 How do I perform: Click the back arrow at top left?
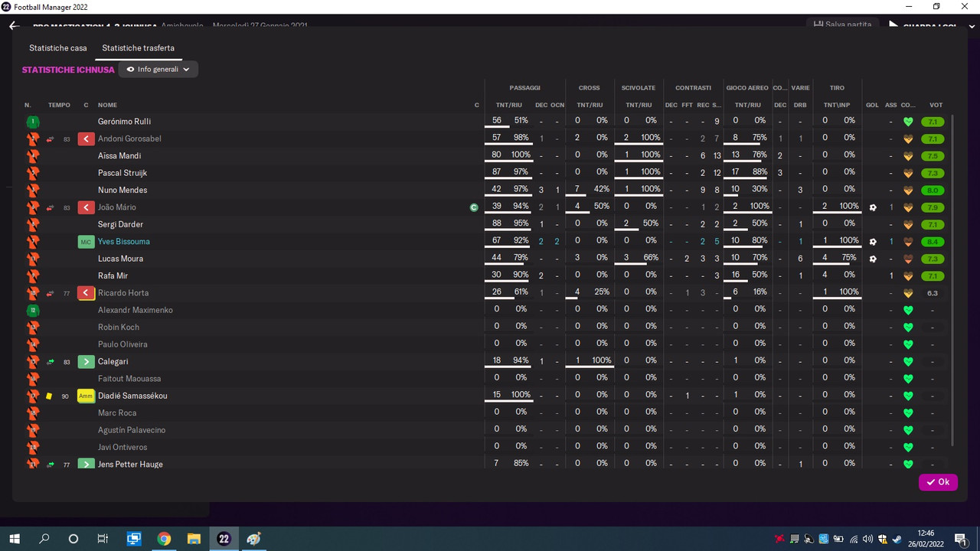[x=14, y=26]
